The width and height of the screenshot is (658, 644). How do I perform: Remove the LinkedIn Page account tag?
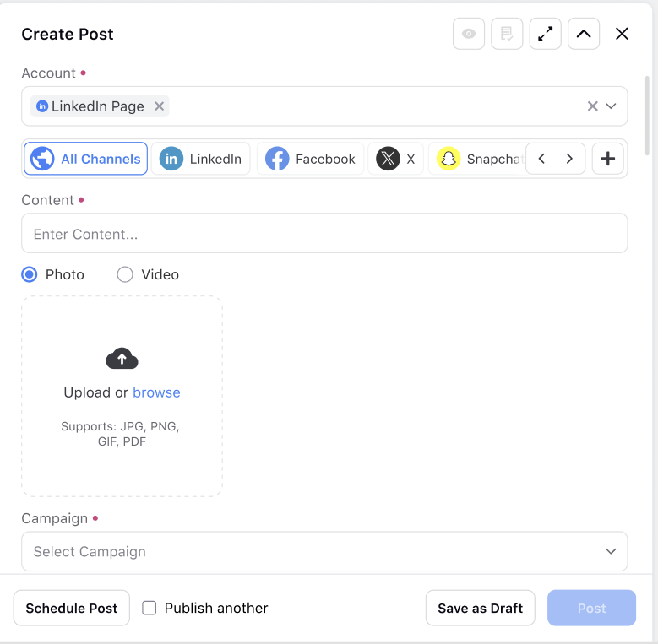tap(159, 106)
